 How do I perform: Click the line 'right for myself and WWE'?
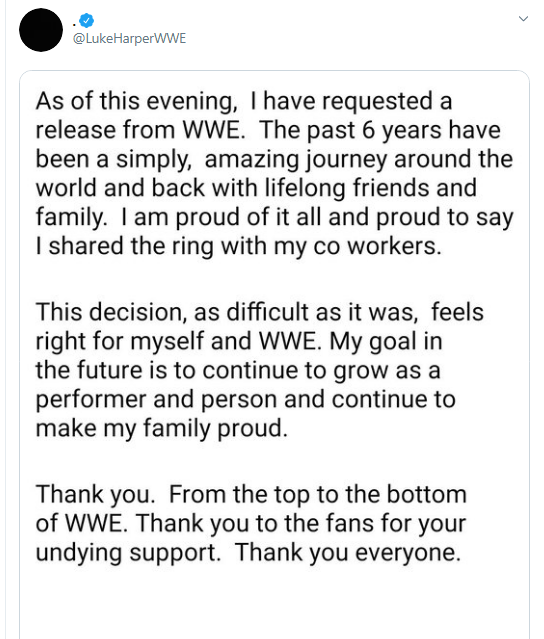(239, 341)
